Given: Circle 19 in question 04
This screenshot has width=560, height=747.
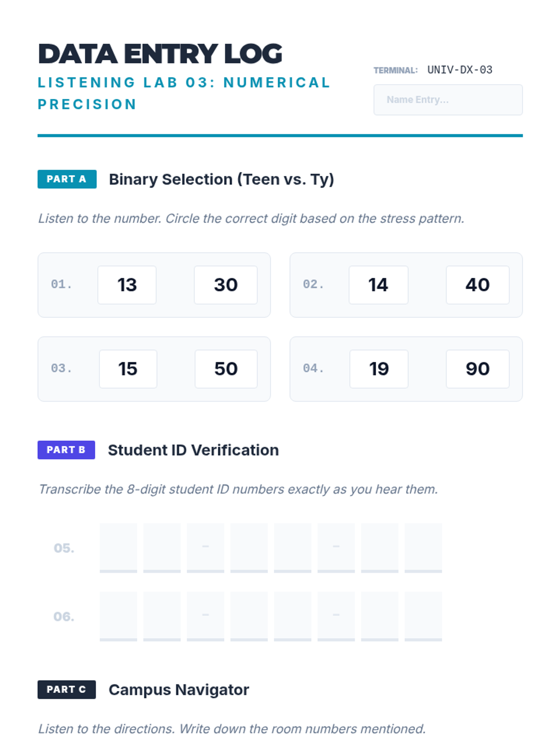Looking at the screenshot, I should click(x=378, y=369).
